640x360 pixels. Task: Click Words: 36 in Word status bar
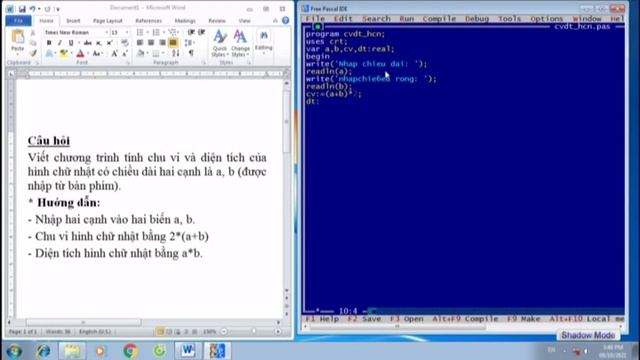(58, 332)
